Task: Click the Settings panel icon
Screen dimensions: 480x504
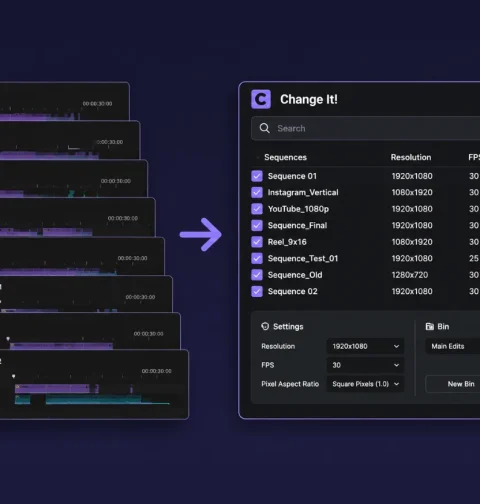Action: coord(265,326)
